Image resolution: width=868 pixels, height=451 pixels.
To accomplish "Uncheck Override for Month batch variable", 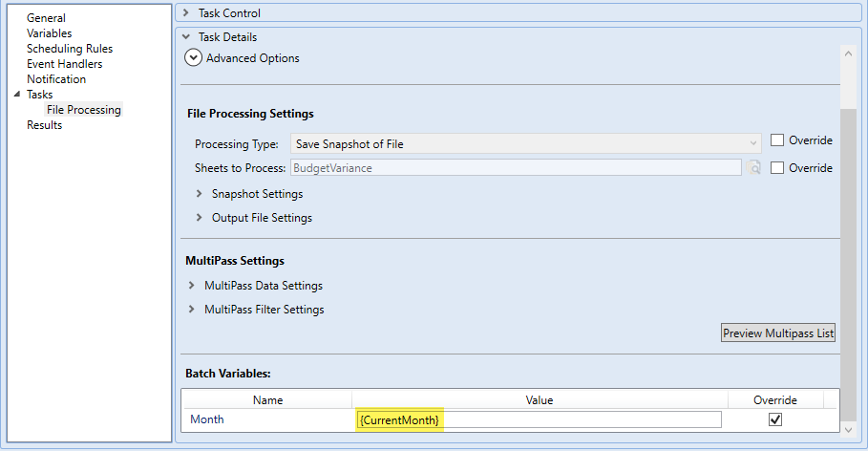I will [x=775, y=419].
